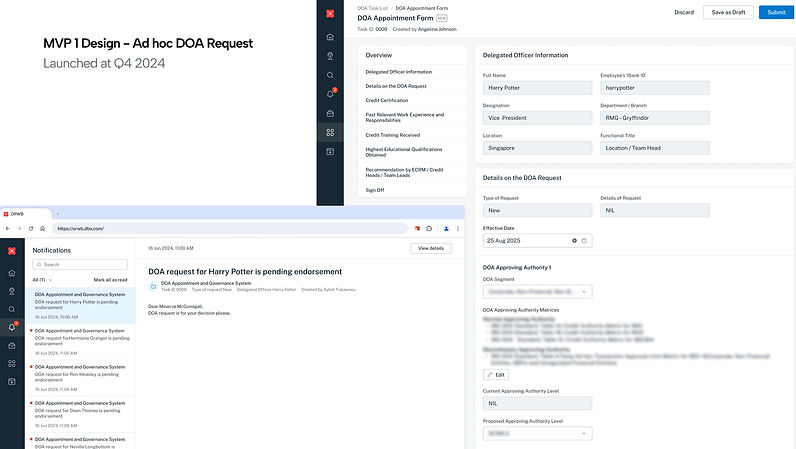Click the Submit button
This screenshot has height=449, width=796.
(776, 12)
